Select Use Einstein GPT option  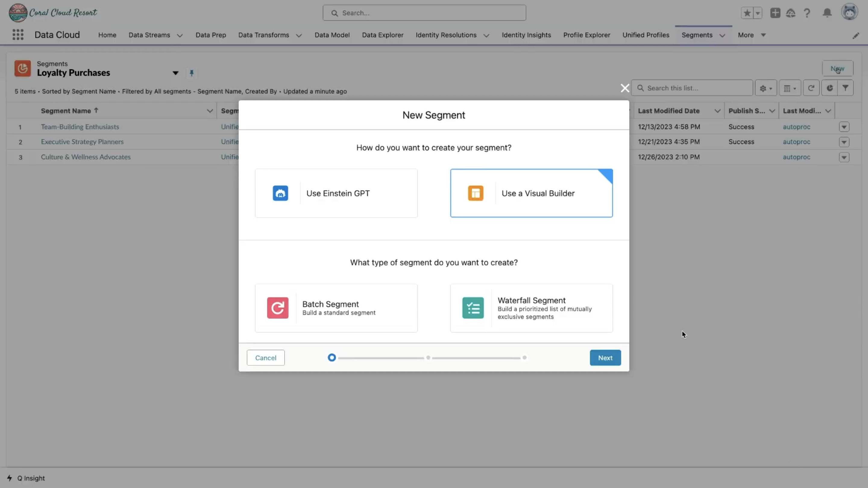pyautogui.click(x=336, y=193)
